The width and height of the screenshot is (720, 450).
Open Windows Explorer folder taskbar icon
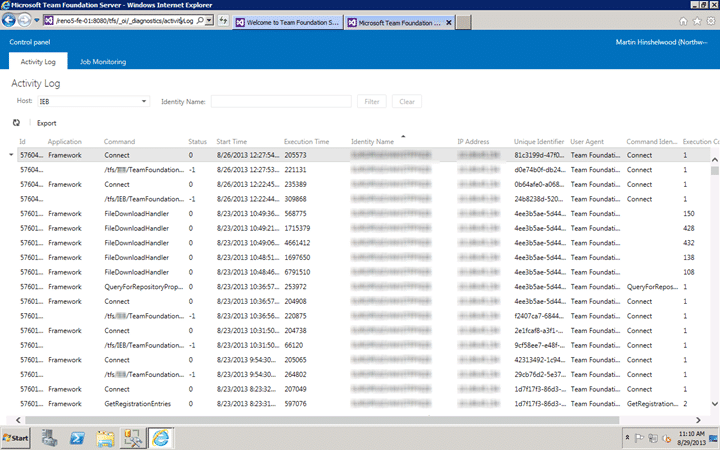(x=105, y=438)
